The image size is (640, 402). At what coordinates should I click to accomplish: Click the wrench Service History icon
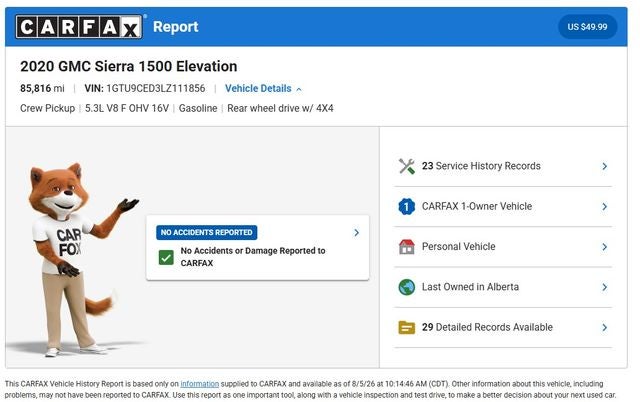pyautogui.click(x=407, y=166)
